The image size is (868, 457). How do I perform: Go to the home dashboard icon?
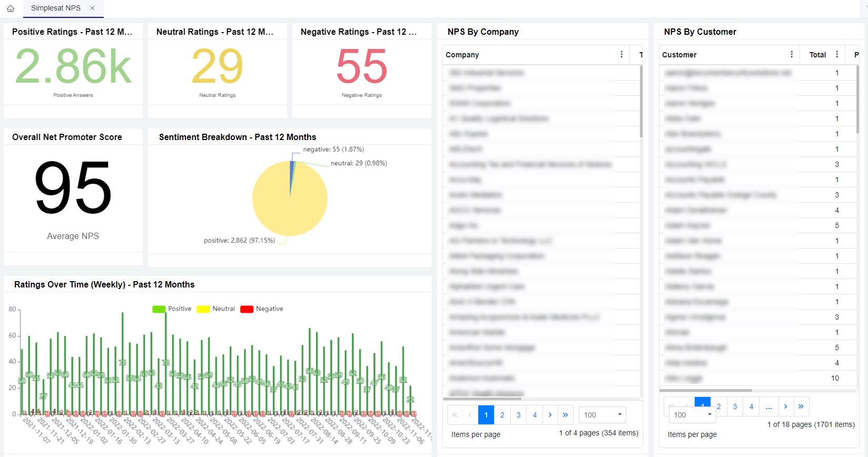(x=11, y=8)
